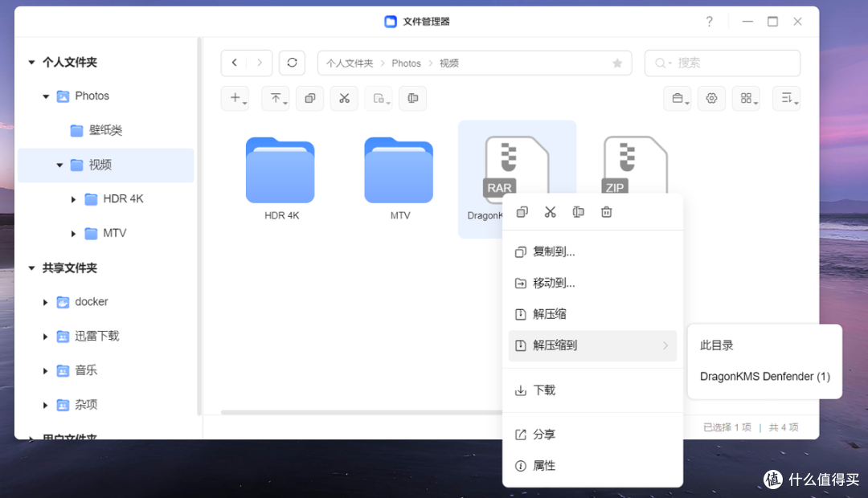Go forward in folder history
The width and height of the screenshot is (868, 498).
(259, 63)
